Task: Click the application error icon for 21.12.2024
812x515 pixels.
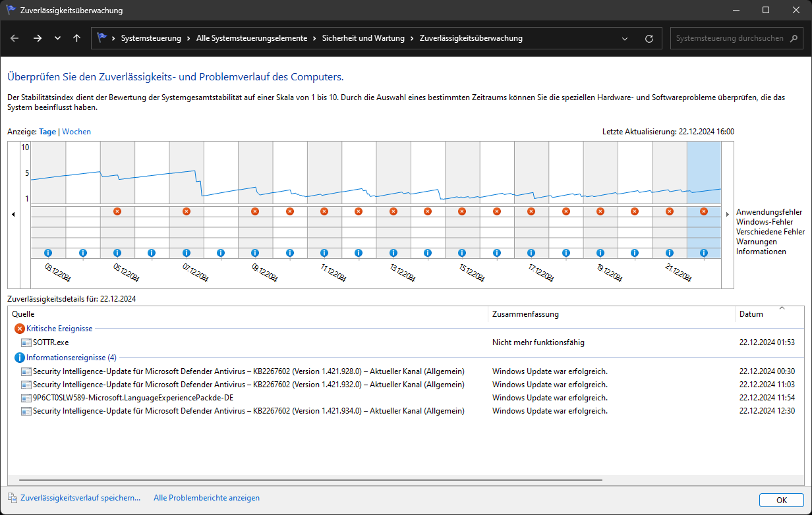Action: click(x=670, y=211)
